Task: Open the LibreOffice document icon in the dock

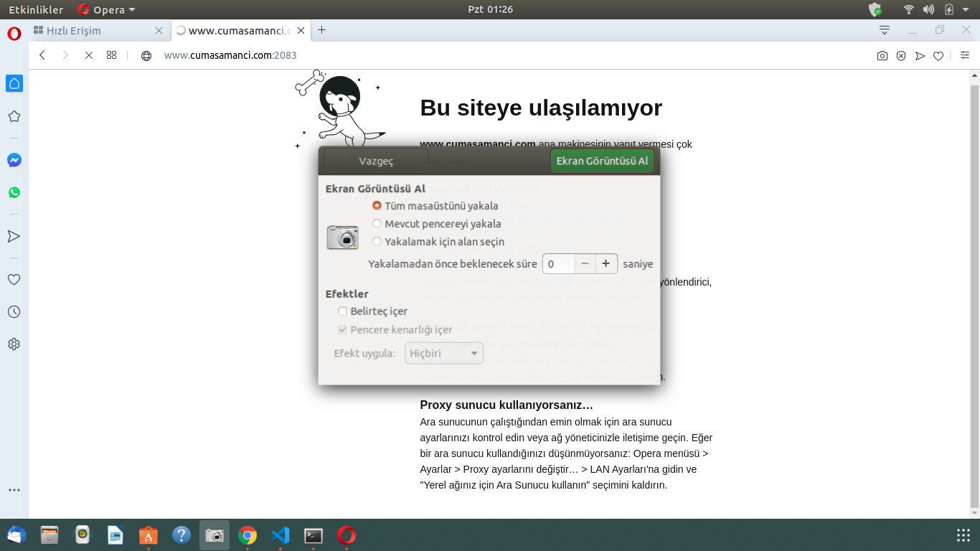Action: (x=116, y=535)
